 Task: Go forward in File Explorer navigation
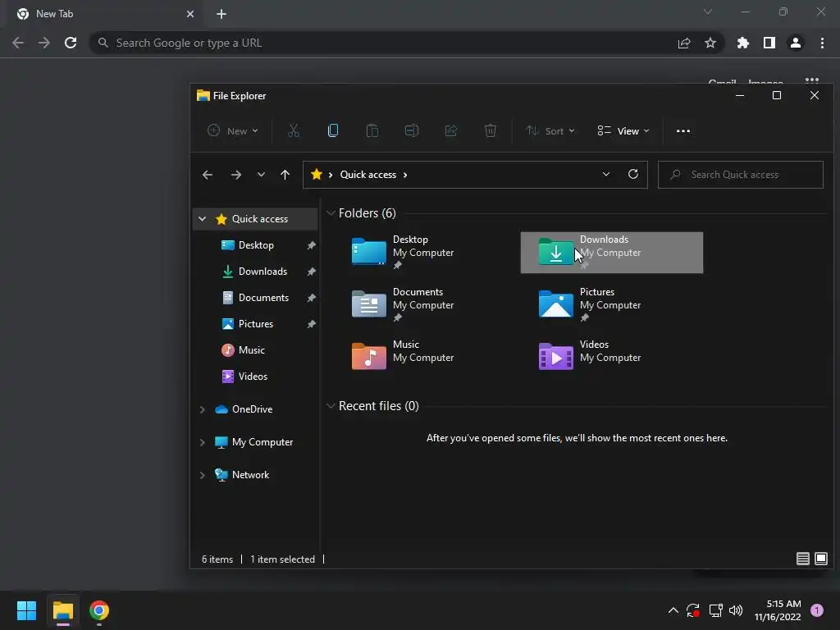235,175
